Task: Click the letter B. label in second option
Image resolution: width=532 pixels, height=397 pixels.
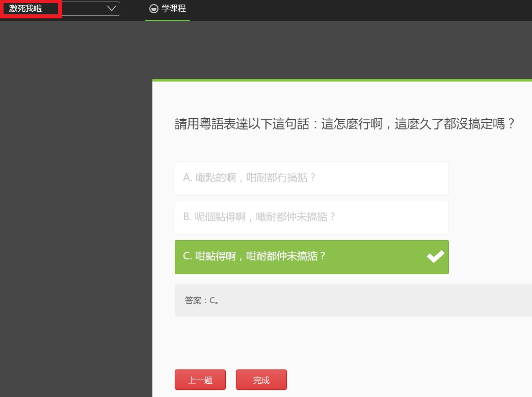Action: coord(188,217)
